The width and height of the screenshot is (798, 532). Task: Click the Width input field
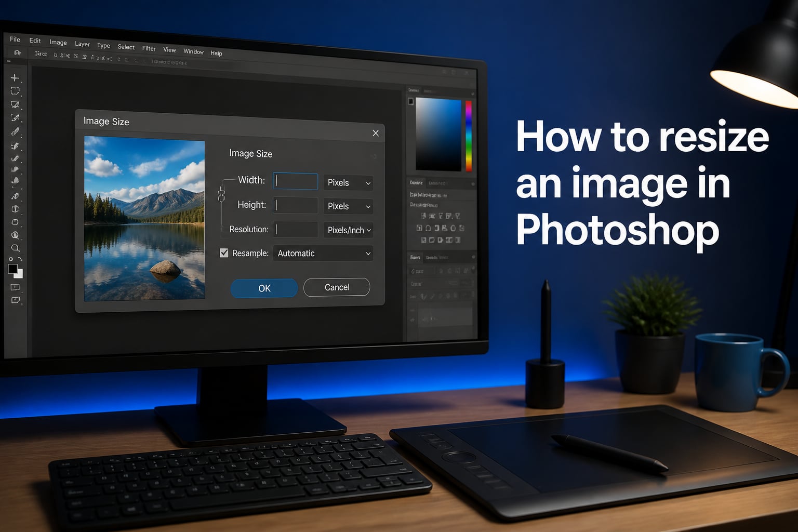coord(296,181)
